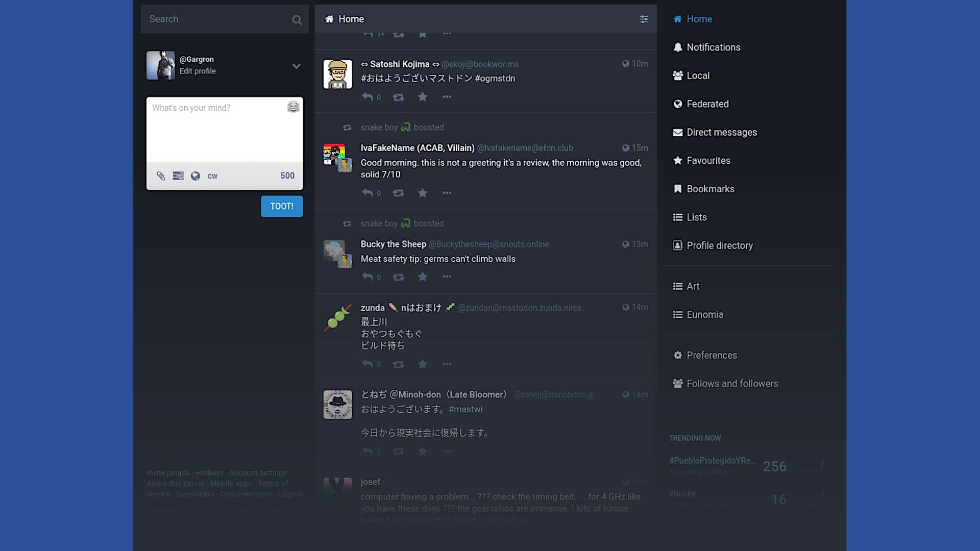Expand the more options on Bucky the Sheep post
Screen dimensions: 980x551
[x=446, y=277]
